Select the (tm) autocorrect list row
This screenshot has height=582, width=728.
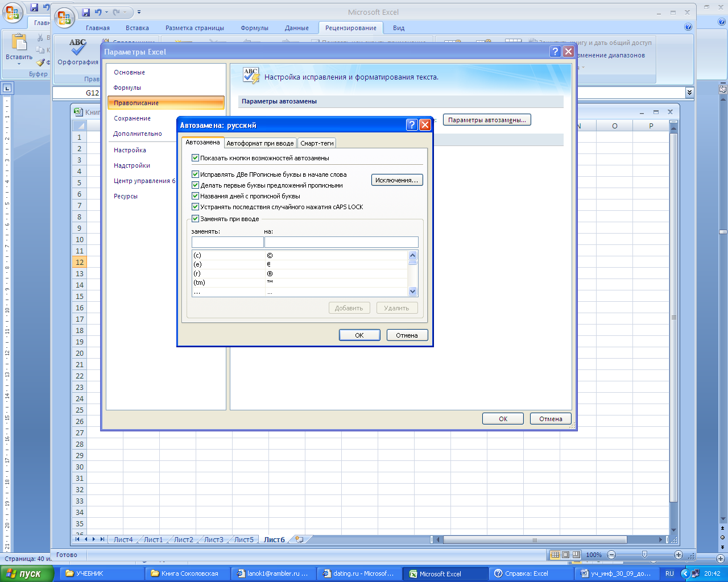(300, 282)
